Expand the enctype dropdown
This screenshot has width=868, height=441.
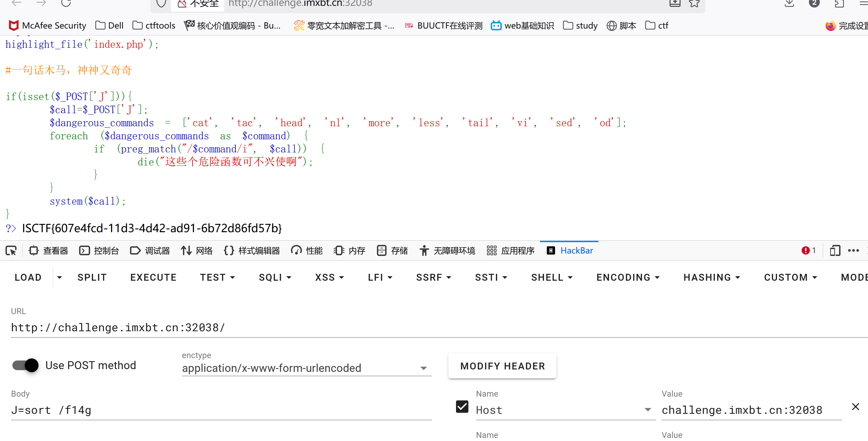point(423,368)
